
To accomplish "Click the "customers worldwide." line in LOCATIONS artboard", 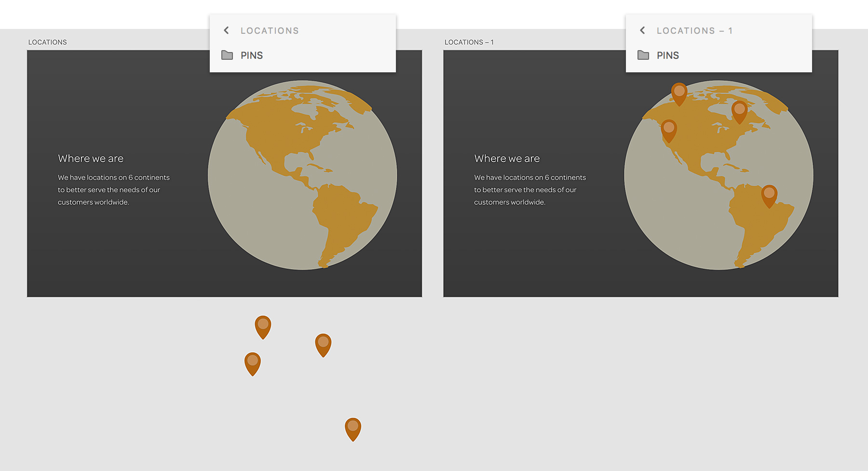I will 94,202.
